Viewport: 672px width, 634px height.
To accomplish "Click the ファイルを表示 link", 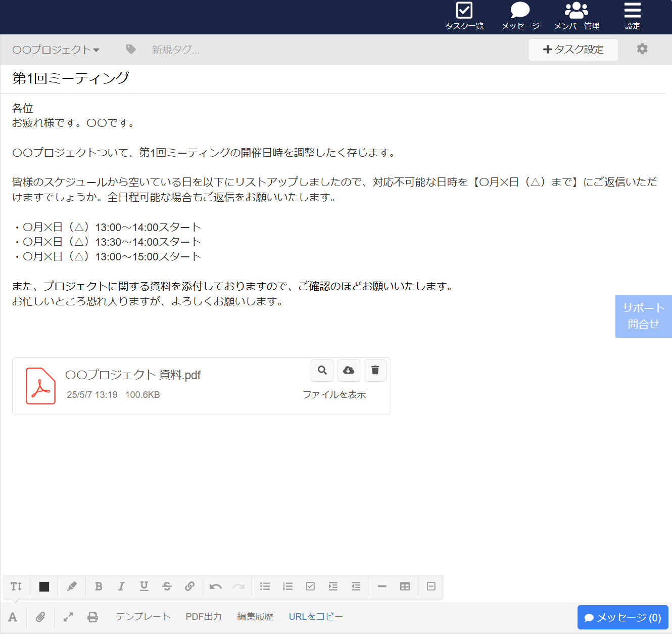I will click(x=334, y=394).
